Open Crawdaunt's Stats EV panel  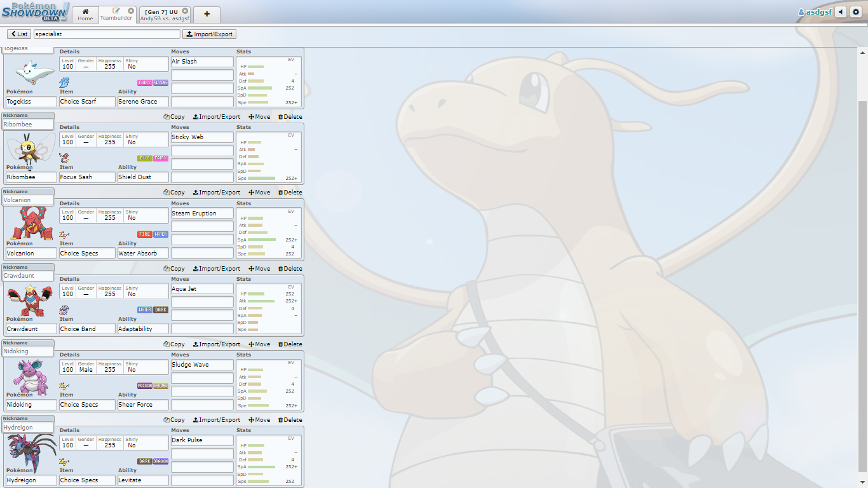[x=269, y=309]
